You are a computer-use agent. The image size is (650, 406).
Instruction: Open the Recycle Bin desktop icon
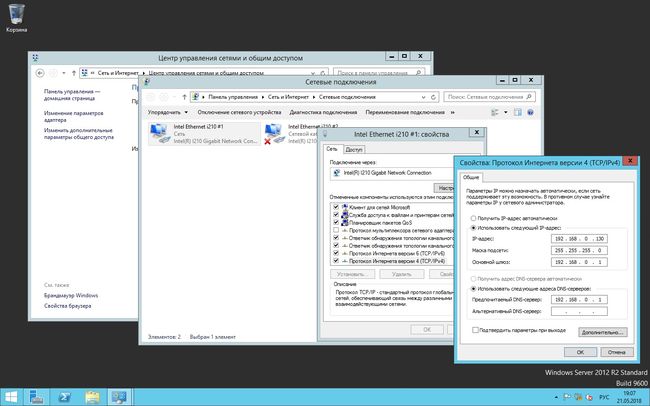(17, 18)
